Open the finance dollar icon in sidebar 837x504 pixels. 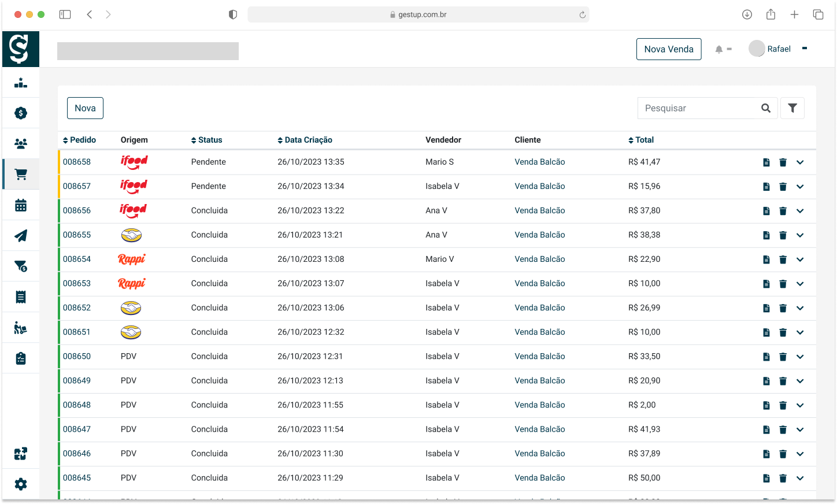click(x=21, y=113)
